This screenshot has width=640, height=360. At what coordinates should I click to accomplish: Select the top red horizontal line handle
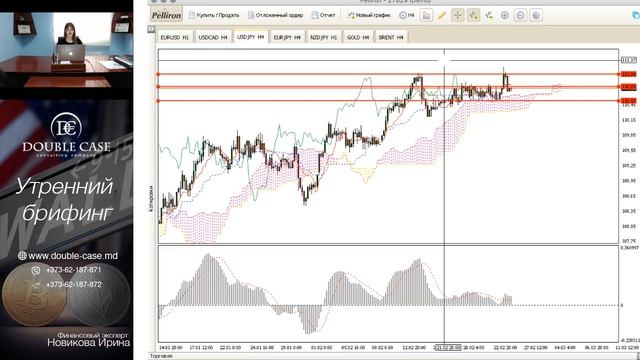tap(158, 74)
